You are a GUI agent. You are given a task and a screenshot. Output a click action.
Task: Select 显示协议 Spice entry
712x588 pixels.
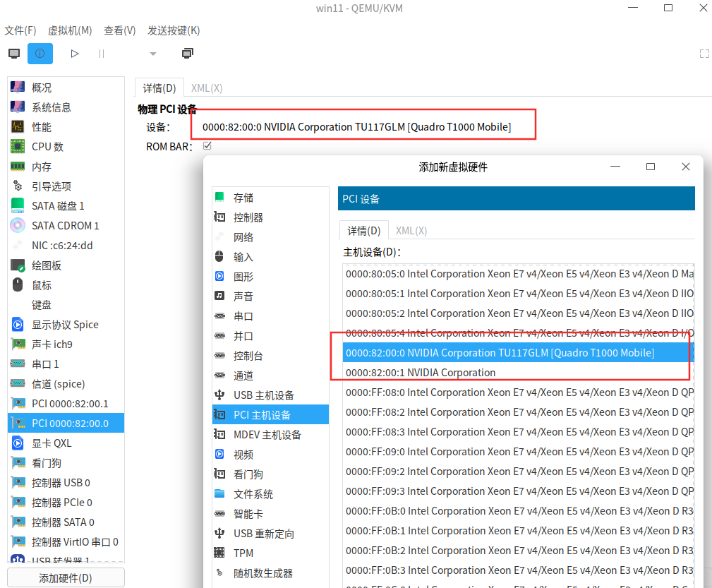(66, 325)
